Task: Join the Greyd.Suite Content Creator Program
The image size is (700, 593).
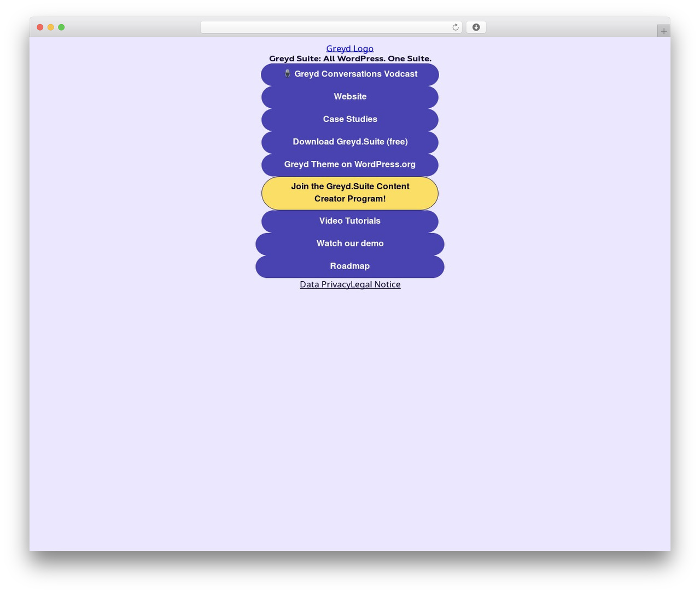Action: pos(350,193)
